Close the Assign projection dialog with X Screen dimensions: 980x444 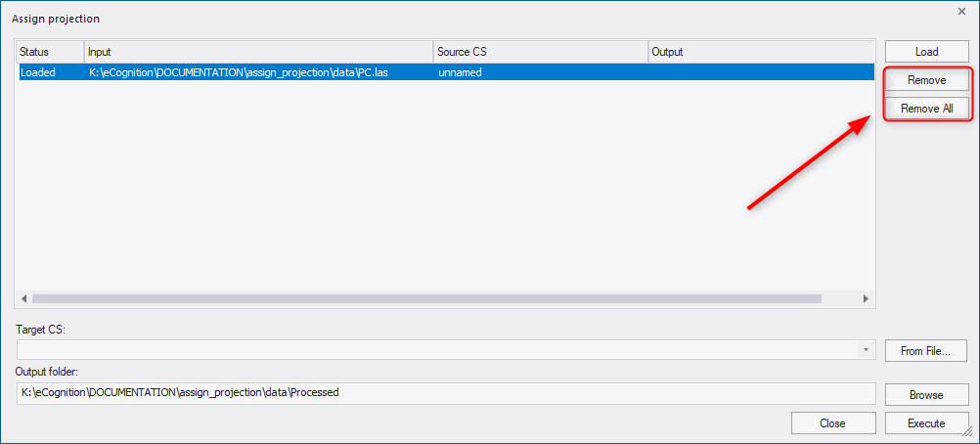click(x=960, y=11)
